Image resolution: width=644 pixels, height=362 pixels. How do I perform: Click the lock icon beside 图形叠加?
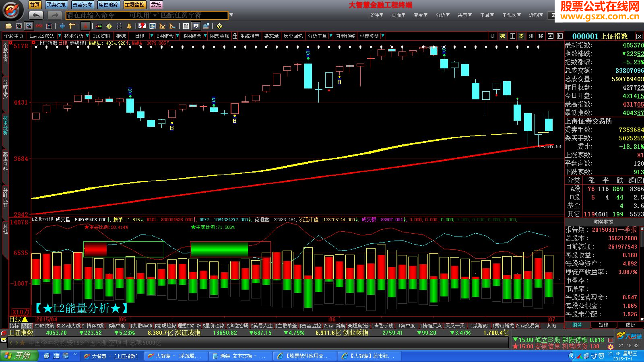pyautogui.click(x=235, y=36)
